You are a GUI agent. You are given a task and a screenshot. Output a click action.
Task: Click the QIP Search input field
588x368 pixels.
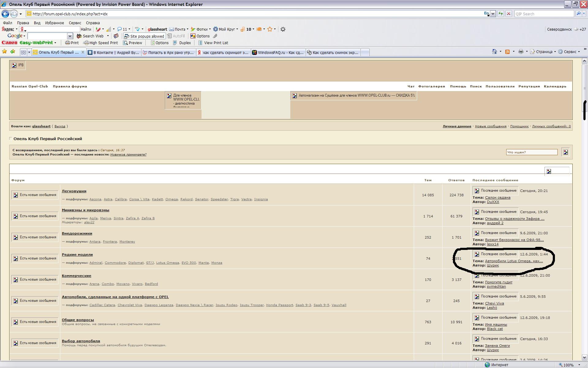coord(544,14)
